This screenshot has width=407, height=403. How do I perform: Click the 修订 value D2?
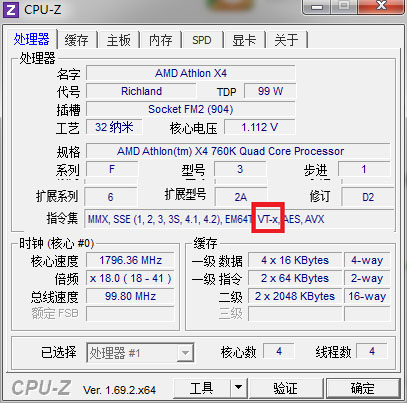point(368,197)
